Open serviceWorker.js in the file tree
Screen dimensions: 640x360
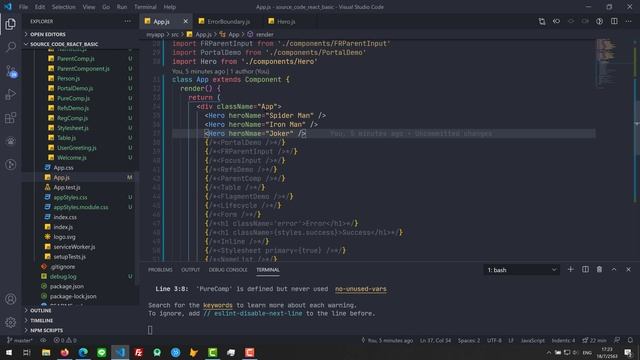[74, 247]
